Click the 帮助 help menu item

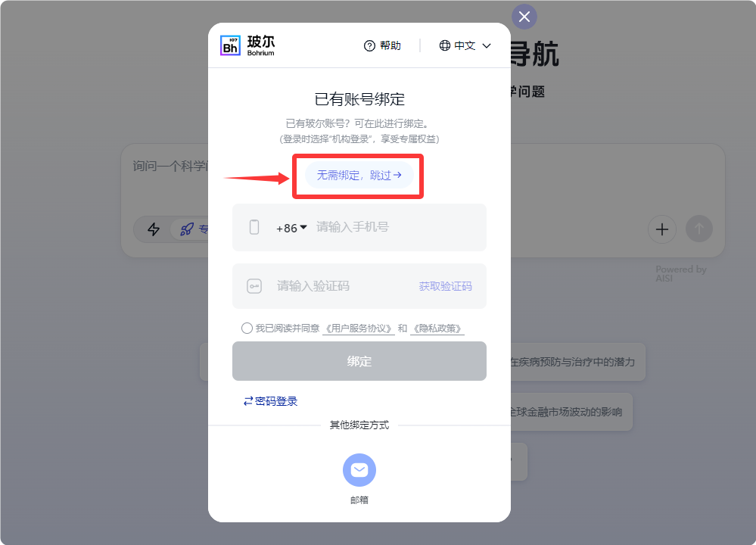(x=390, y=46)
